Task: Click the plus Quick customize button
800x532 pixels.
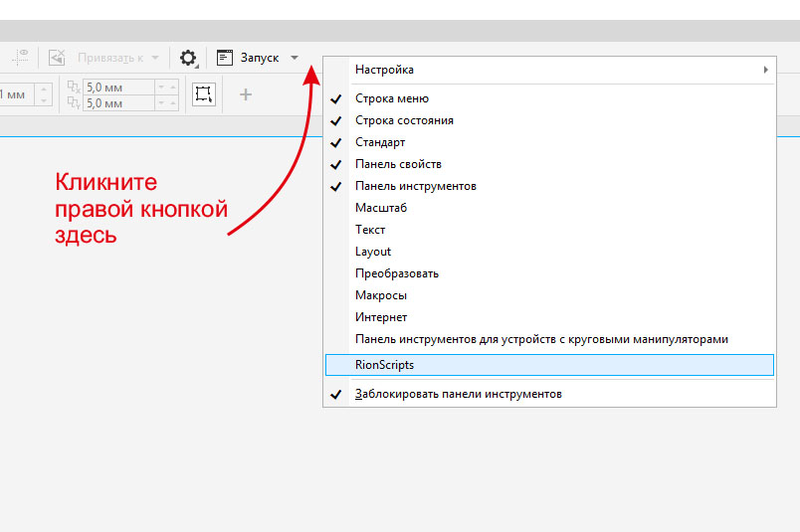Action: click(x=246, y=94)
